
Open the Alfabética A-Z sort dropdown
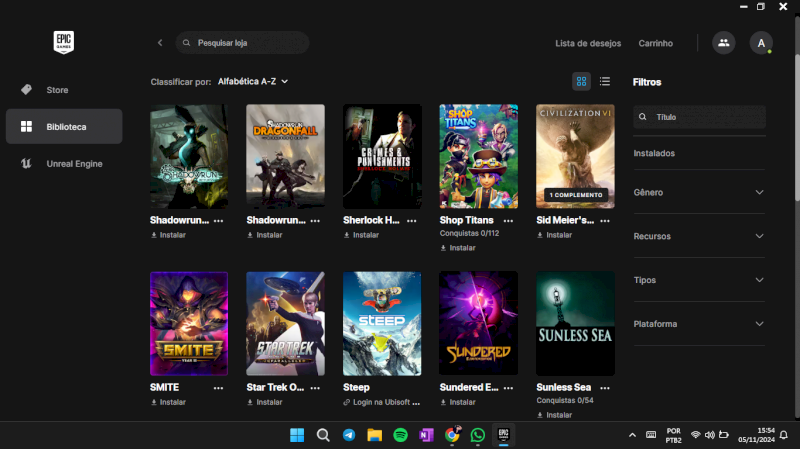(253, 81)
